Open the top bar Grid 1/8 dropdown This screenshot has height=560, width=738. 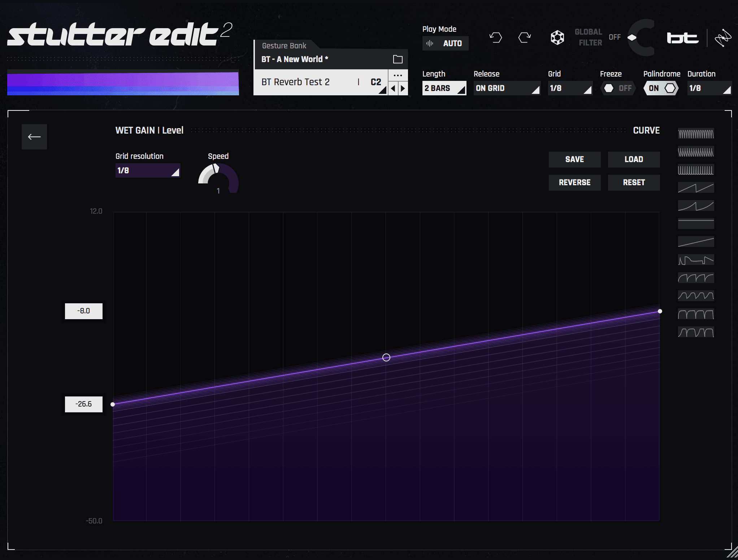tap(570, 88)
